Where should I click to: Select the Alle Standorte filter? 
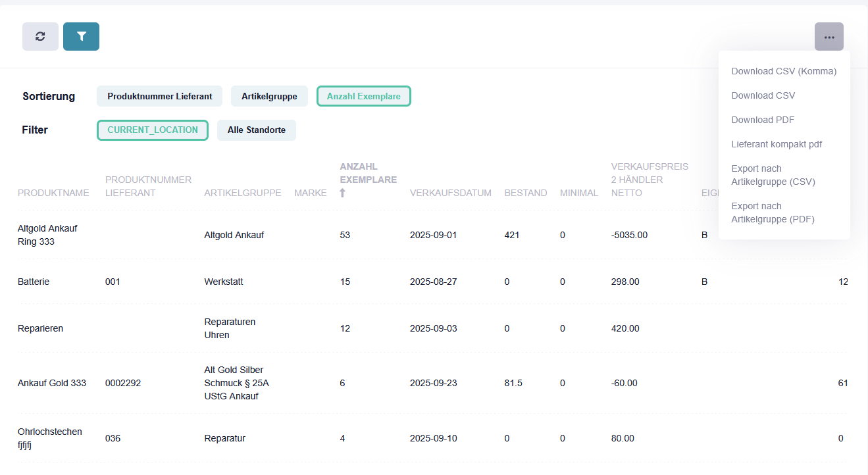(x=256, y=130)
